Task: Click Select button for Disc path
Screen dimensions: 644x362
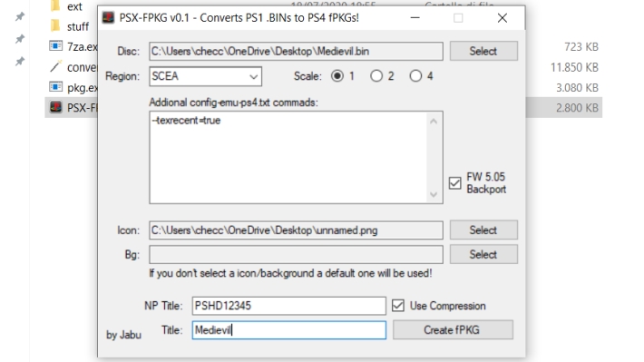Action: pos(483,51)
